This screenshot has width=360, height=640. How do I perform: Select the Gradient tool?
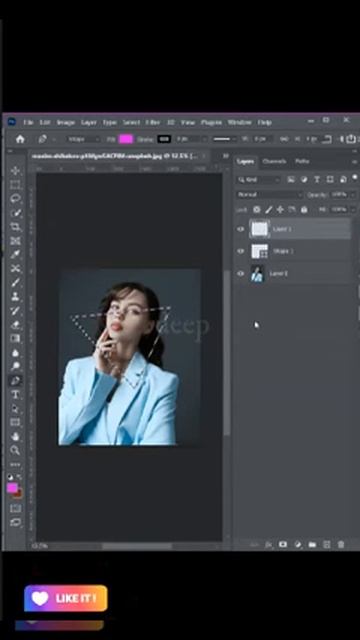click(16, 338)
